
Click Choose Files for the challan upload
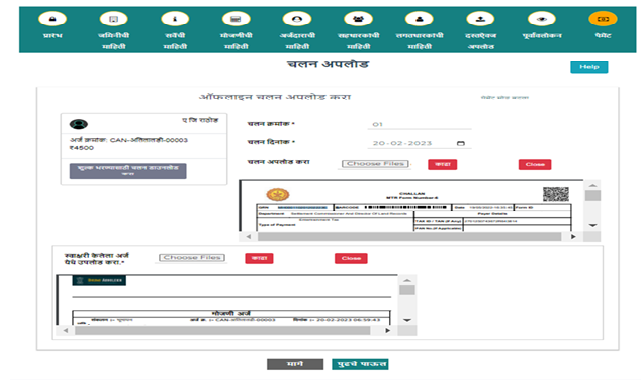pos(375,164)
